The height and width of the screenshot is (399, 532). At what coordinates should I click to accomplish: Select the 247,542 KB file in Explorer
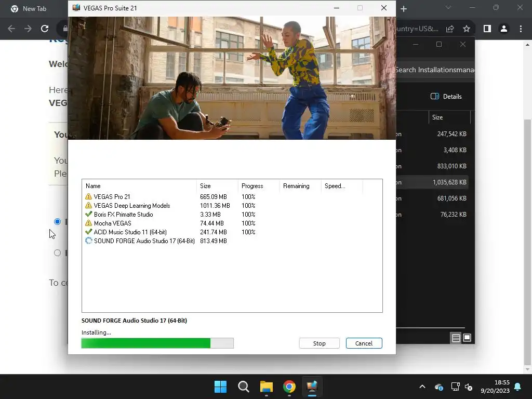pyautogui.click(x=432, y=134)
